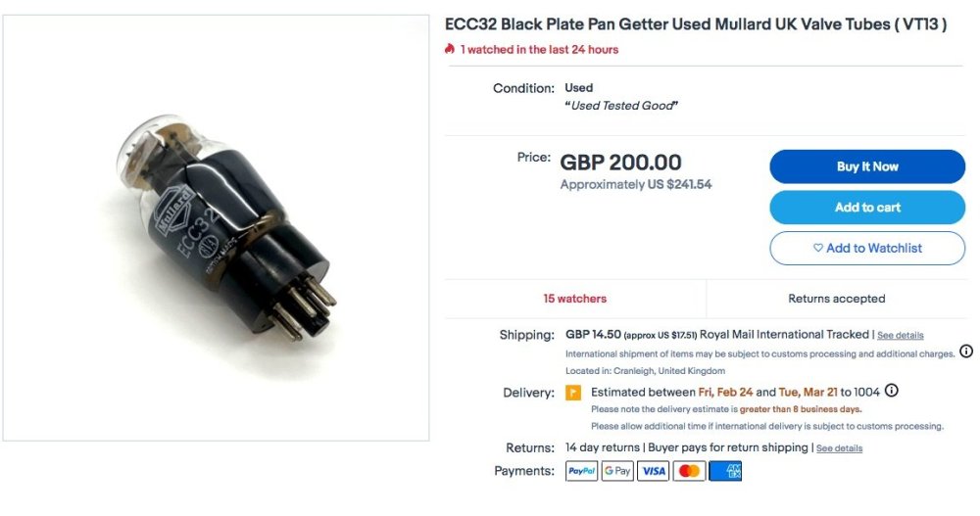Add the item to Watchlist

pyautogui.click(x=867, y=248)
